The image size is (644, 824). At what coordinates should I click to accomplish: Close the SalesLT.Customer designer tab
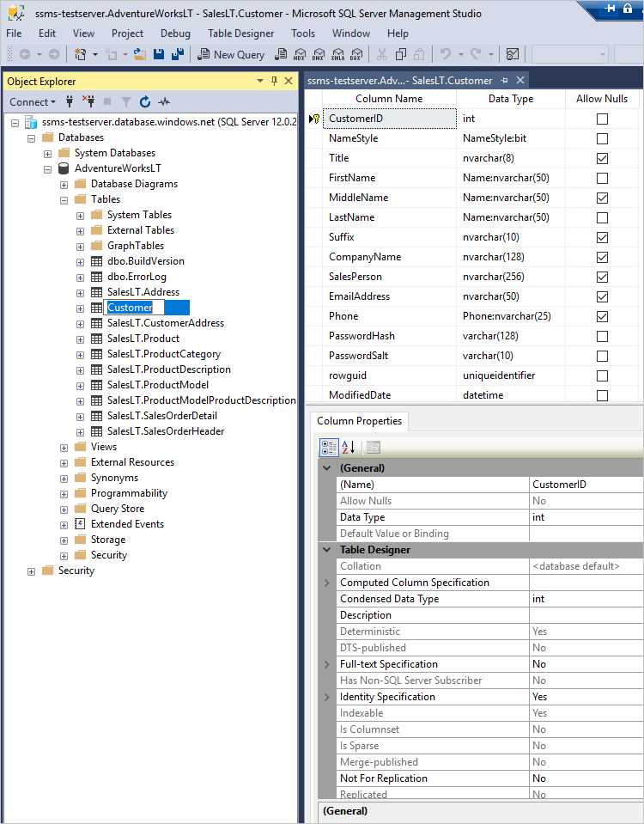(520, 81)
